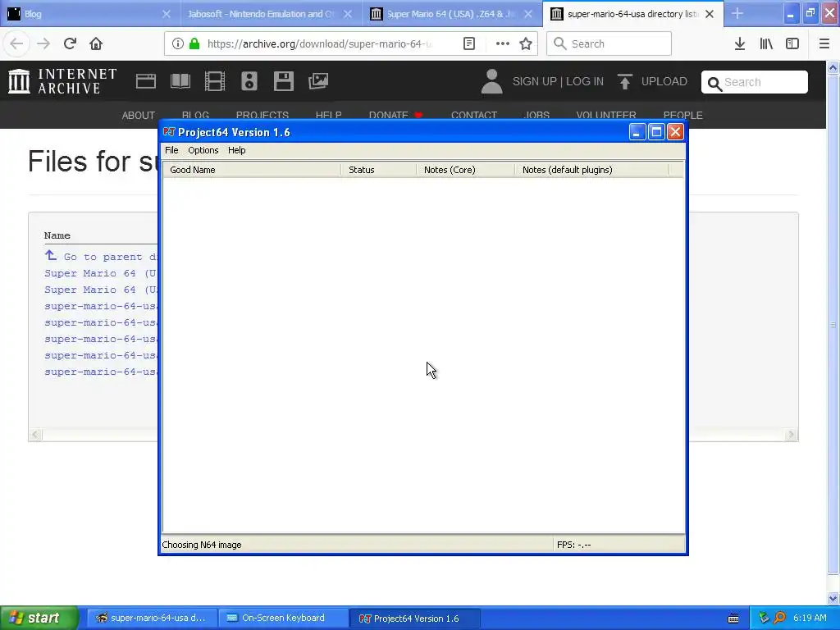This screenshot has height=630, width=840.
Task: Click the Internet Archive search field
Action: (755, 82)
